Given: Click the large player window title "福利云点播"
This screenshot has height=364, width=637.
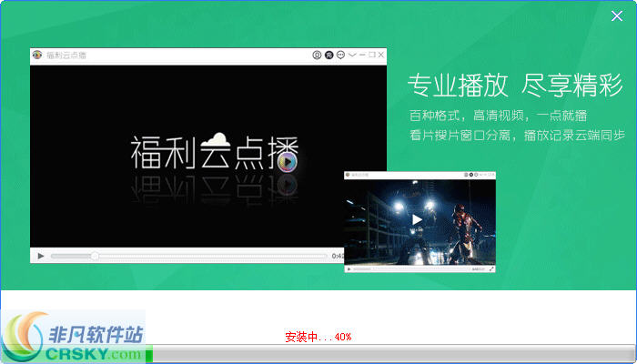Looking at the screenshot, I should (66, 56).
